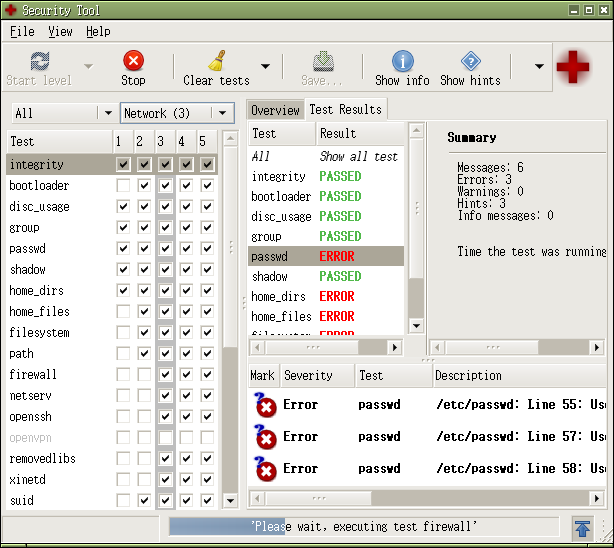Click the upload arrow icon in status bar

[x=582, y=527]
